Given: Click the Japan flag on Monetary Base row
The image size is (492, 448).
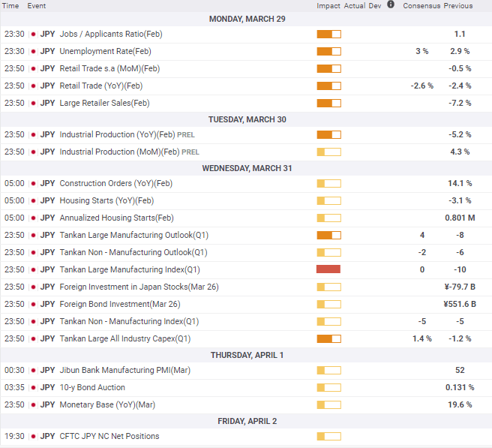Looking at the screenshot, I should tap(32, 405).
